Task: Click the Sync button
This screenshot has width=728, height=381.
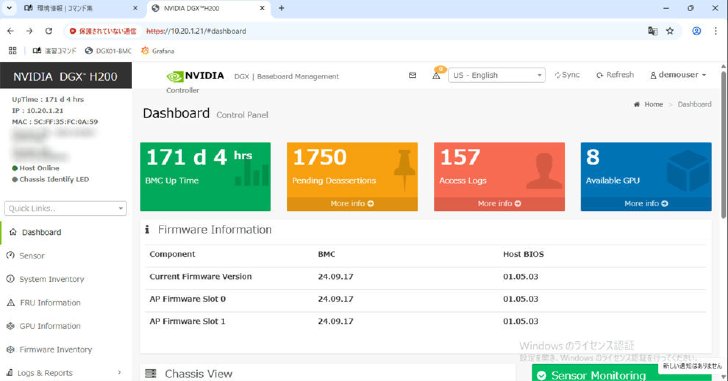Action: click(567, 75)
